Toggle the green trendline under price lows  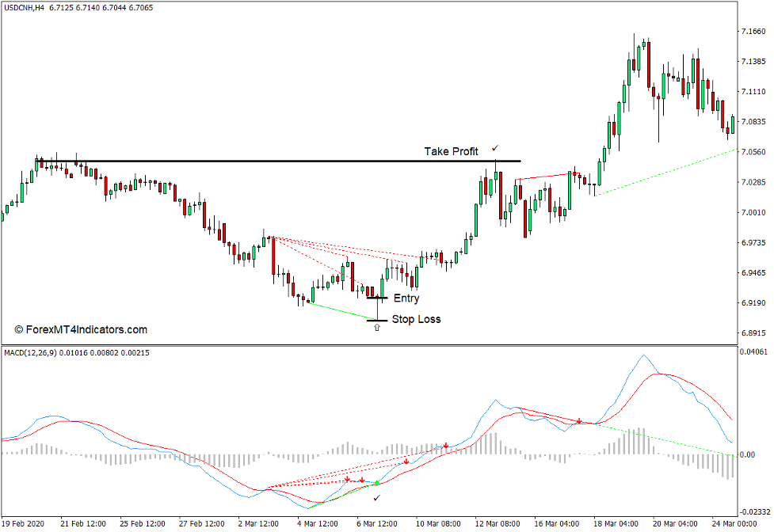(341, 309)
